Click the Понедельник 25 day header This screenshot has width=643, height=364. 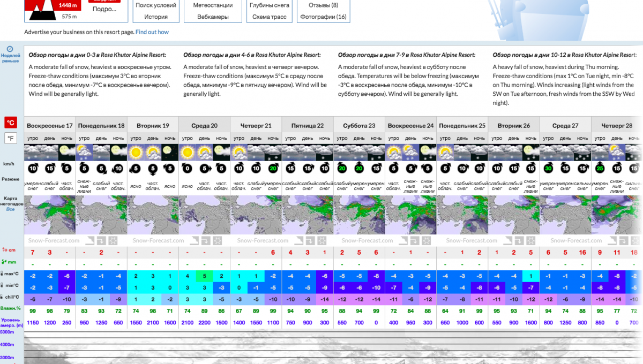[x=462, y=126]
